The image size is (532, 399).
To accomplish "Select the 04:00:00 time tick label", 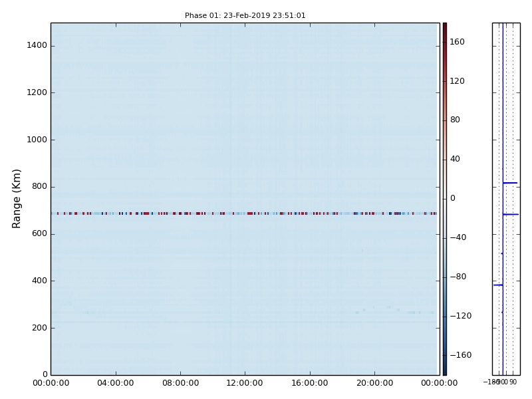I will tap(115, 383).
